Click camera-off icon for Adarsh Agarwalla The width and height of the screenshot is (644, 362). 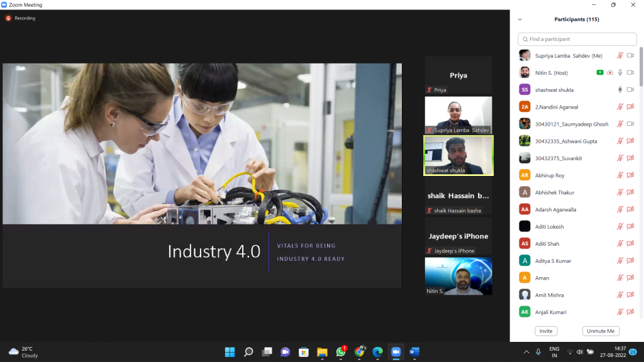point(630,209)
